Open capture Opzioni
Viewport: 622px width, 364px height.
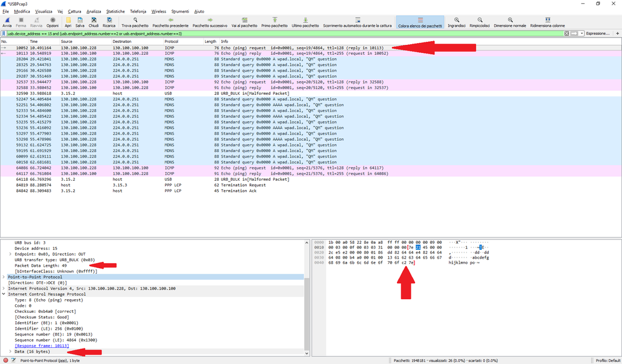tap(52, 22)
